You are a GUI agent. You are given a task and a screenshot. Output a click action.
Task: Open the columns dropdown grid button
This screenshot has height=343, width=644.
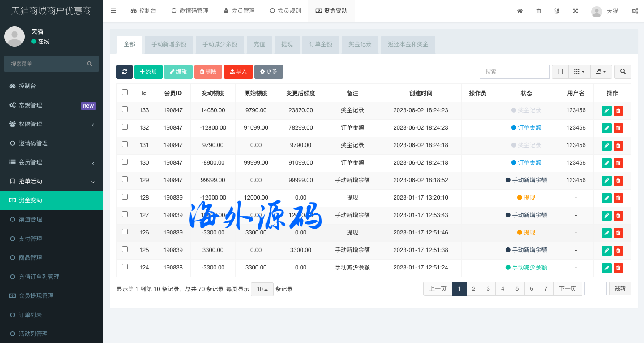click(579, 72)
